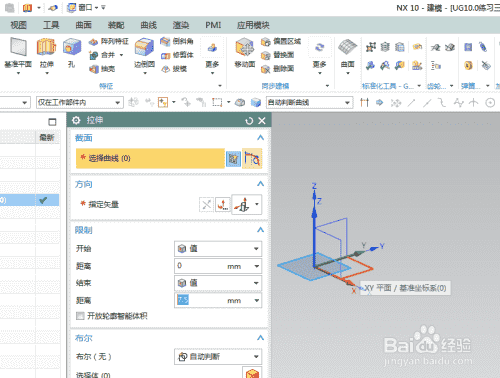Click the 最新 column header in navigator
500x378 pixels.
tap(47, 137)
